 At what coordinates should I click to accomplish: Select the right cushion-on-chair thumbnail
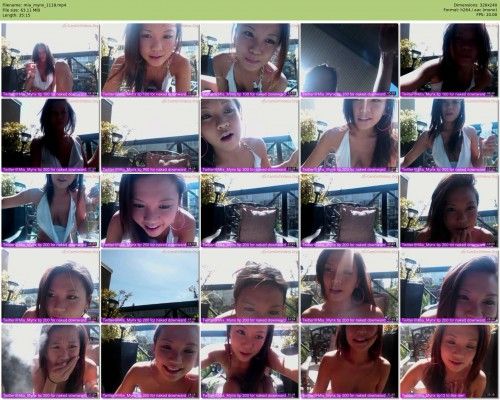pos(350,211)
